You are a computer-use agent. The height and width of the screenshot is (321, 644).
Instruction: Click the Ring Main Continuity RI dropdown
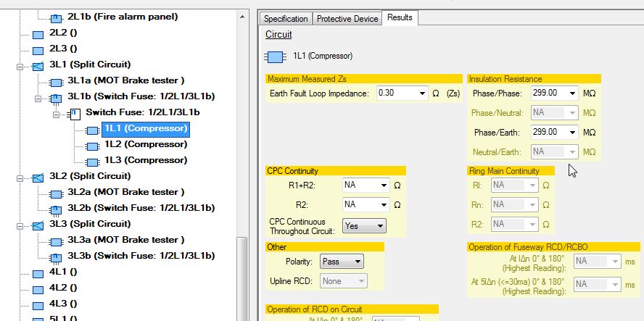[515, 185]
